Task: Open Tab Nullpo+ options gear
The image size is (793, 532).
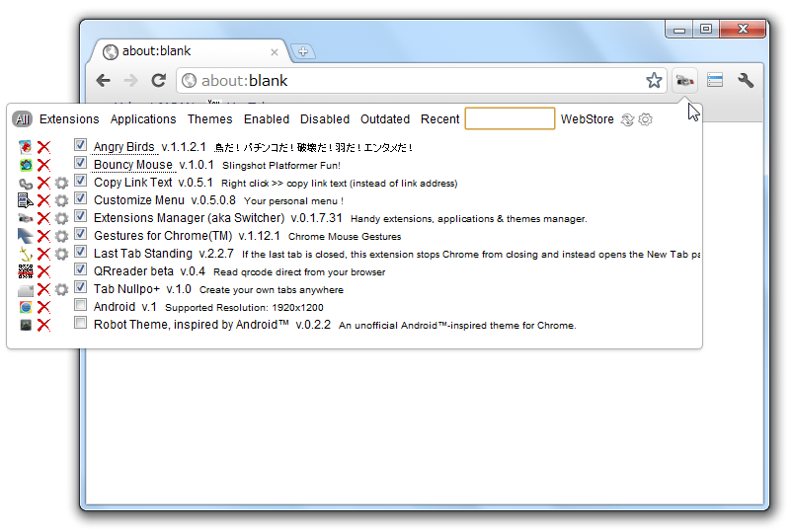Action: [61, 289]
